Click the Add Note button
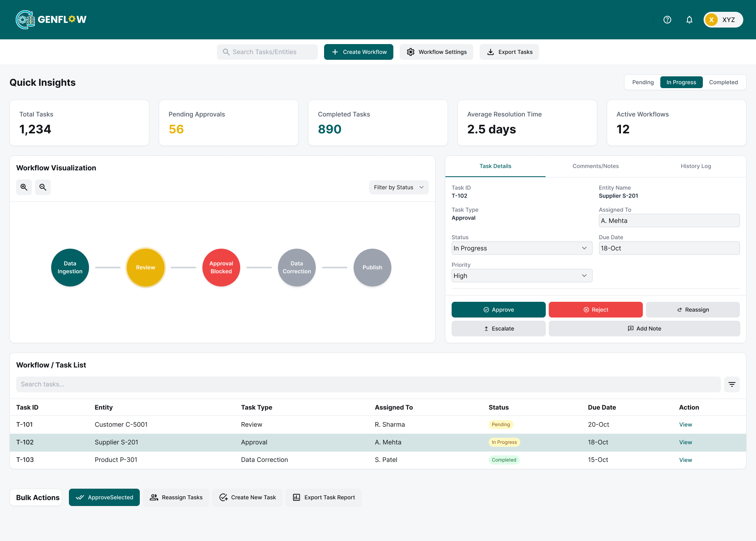 (644, 329)
